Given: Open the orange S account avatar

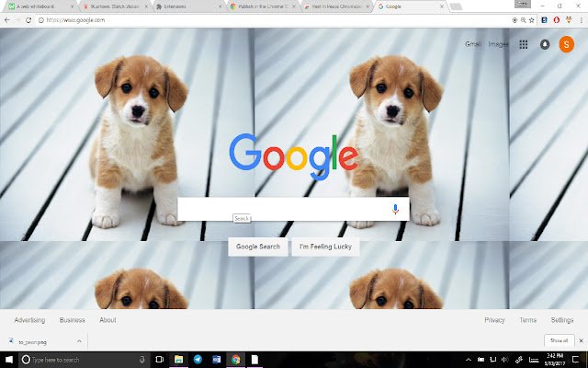Looking at the screenshot, I should tap(566, 44).
